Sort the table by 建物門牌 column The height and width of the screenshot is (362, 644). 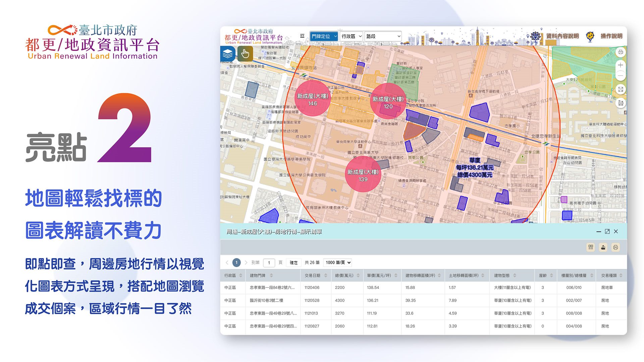coord(271,276)
